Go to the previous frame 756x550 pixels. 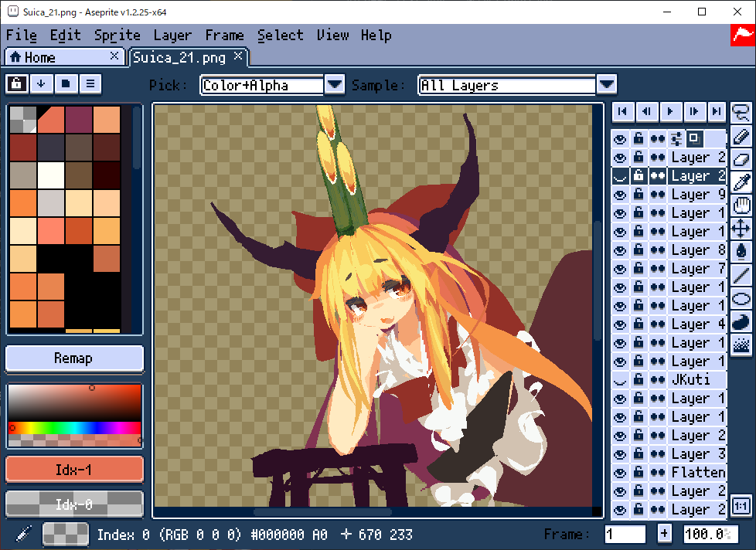click(x=646, y=112)
